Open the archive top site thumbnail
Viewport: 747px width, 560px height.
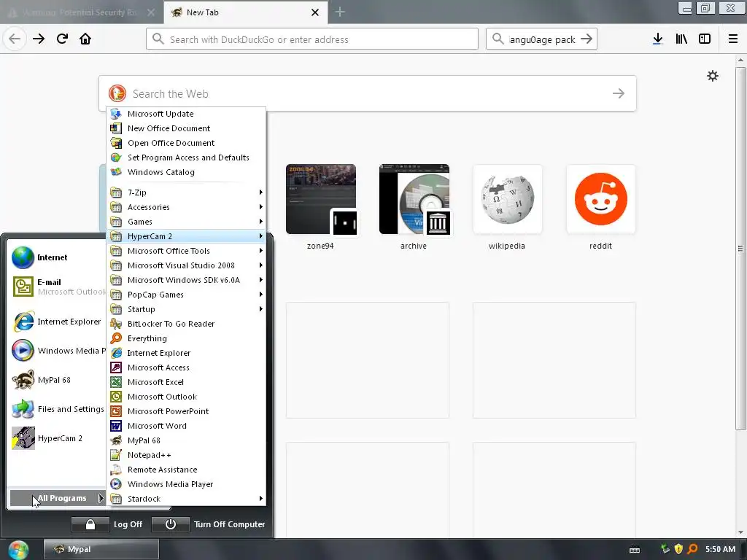click(x=414, y=199)
